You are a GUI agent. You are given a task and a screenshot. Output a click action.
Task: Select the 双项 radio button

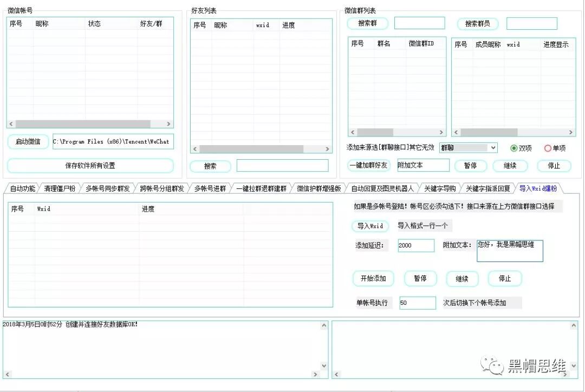click(x=513, y=147)
